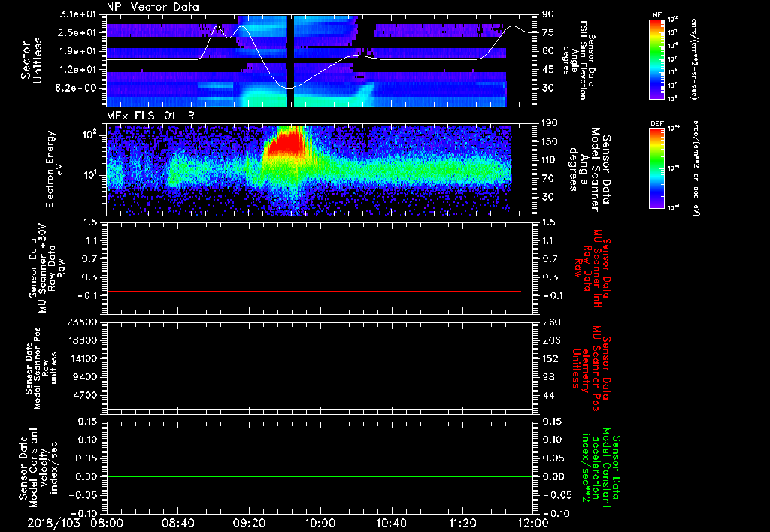Click the '6.2e+00' sector axis value
The width and height of the screenshot is (770, 532).
point(77,89)
